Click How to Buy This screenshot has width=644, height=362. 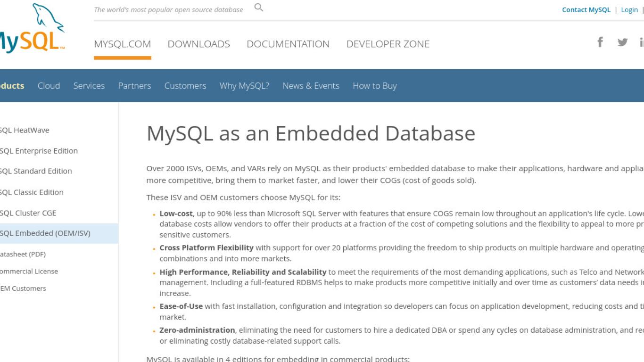(375, 86)
